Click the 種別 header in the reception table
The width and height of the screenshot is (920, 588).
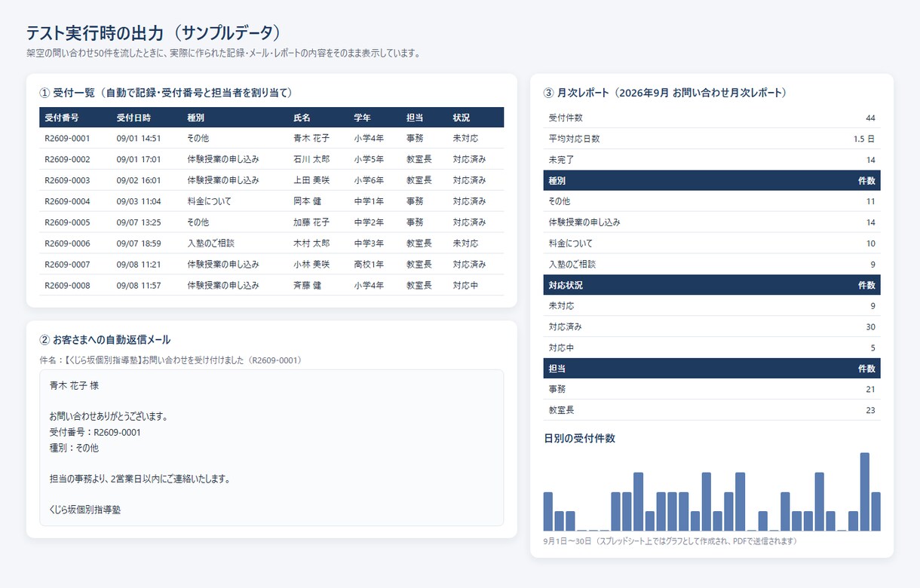pos(196,118)
